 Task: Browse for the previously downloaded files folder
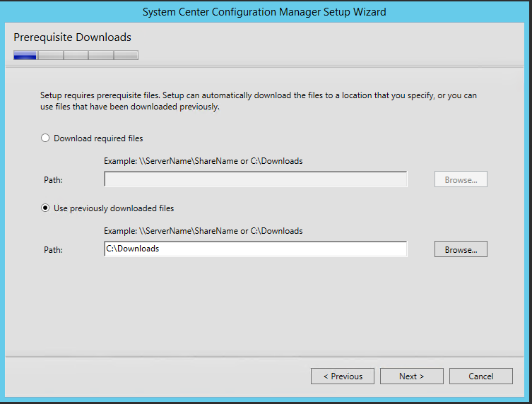tap(461, 249)
